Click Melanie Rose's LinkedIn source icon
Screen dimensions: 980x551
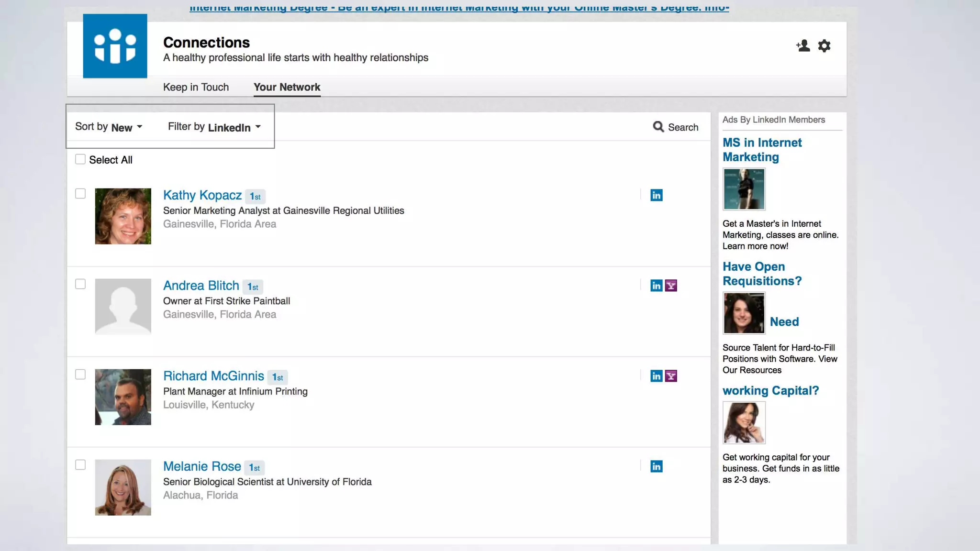point(656,466)
